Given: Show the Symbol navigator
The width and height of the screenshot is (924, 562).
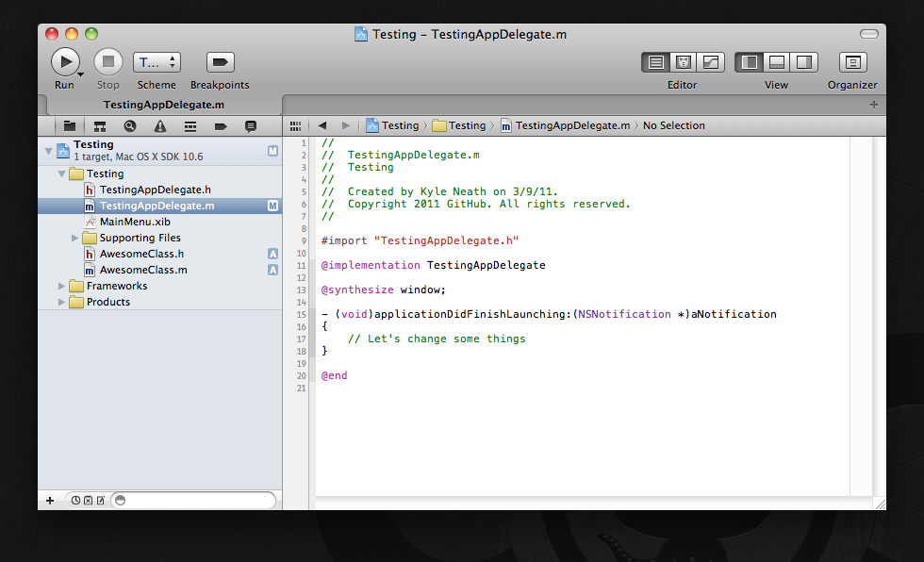Looking at the screenshot, I should (99, 125).
